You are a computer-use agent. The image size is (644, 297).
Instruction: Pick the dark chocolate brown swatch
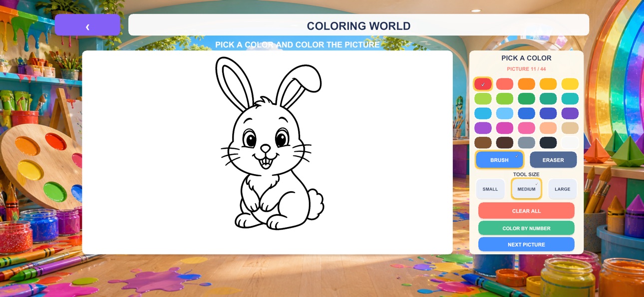click(x=505, y=143)
